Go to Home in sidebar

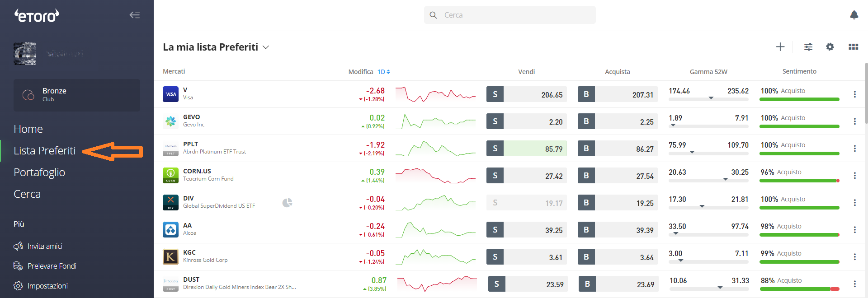click(28, 129)
